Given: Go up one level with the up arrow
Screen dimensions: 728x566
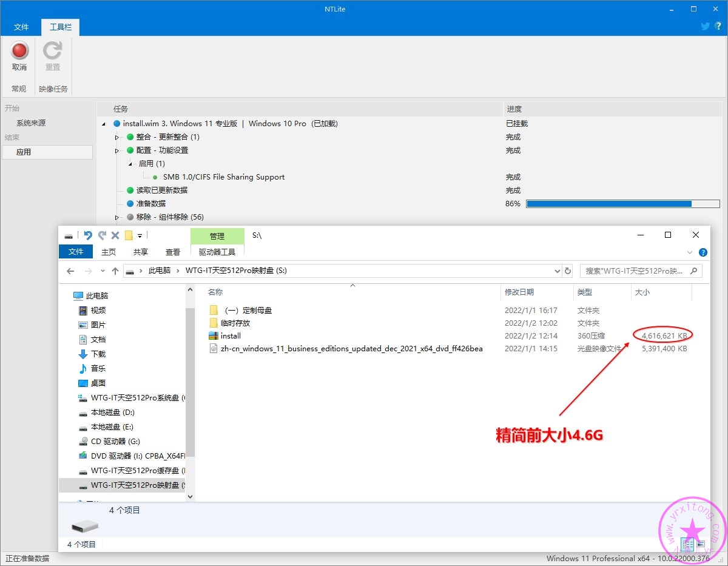Looking at the screenshot, I should coord(115,271).
